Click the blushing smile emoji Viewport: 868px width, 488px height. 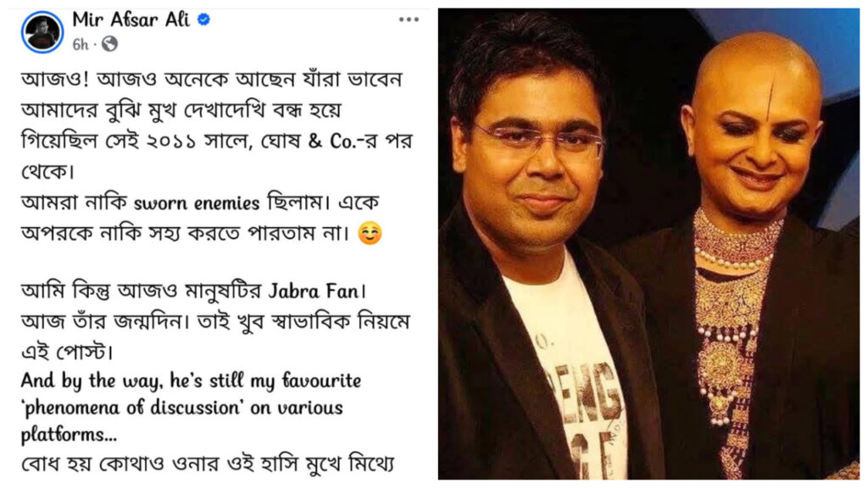[370, 233]
